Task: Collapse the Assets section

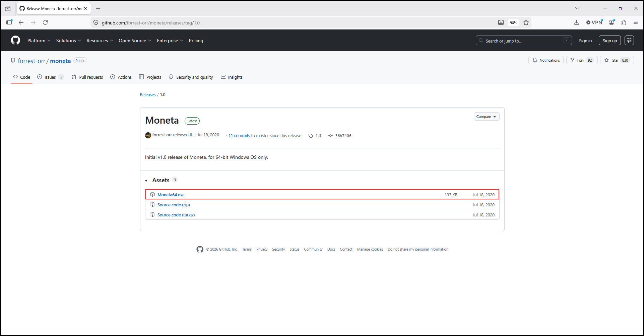Action: point(146,181)
